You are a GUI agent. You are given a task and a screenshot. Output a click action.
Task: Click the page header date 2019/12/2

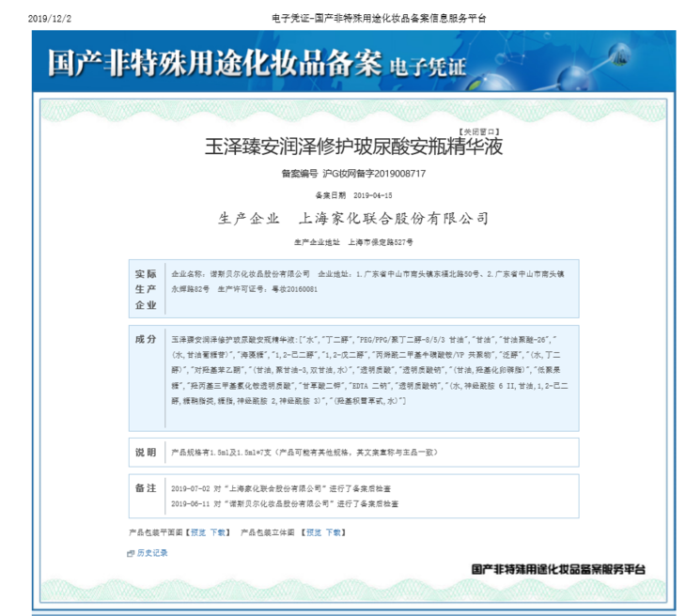pyautogui.click(x=50, y=19)
